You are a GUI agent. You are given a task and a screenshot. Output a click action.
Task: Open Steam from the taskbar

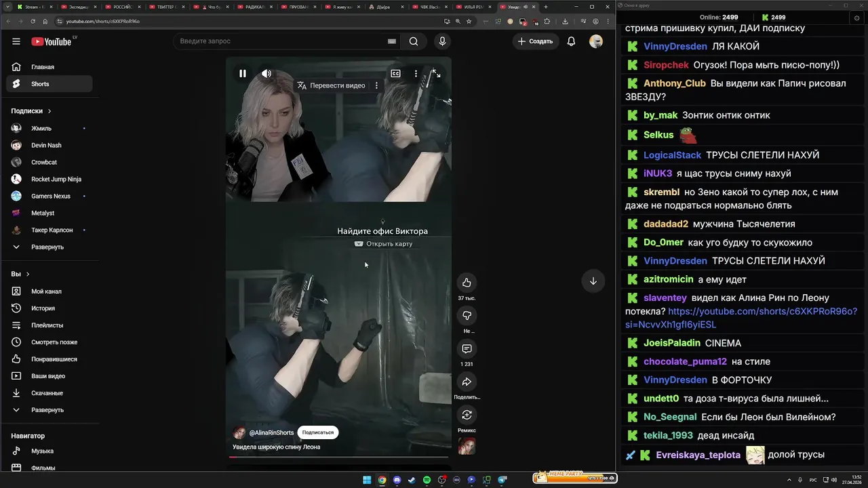412,480
